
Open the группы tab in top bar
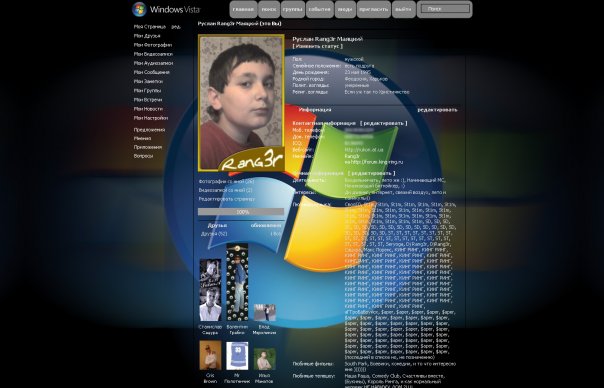point(293,9)
